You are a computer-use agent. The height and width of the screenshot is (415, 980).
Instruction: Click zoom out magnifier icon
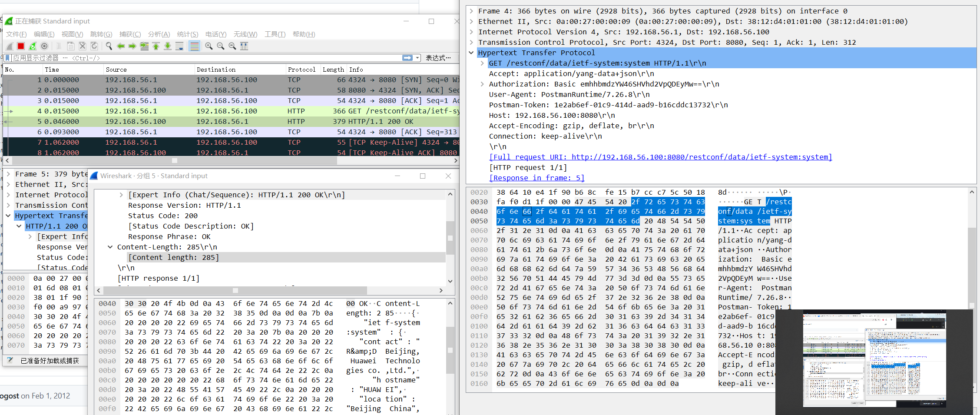[220, 46]
